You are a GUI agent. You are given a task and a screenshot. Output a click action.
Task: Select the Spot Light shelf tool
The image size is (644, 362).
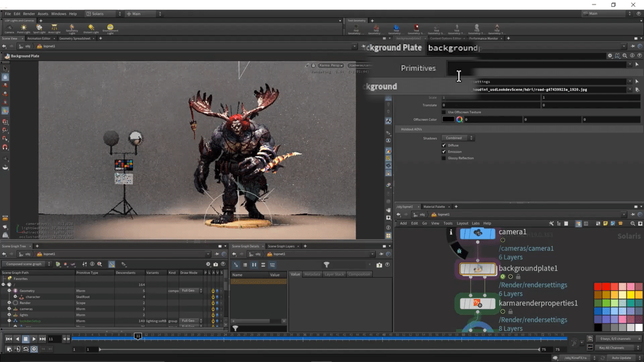pos(39,27)
